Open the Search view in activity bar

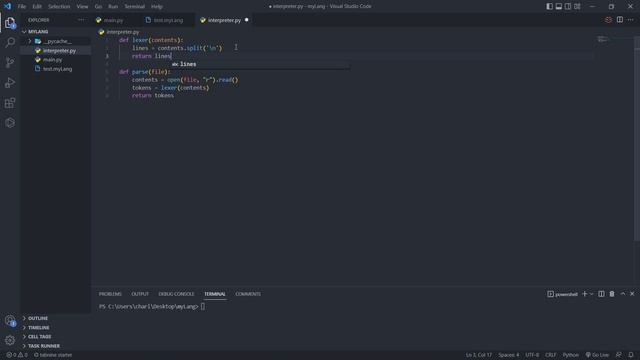10,42
